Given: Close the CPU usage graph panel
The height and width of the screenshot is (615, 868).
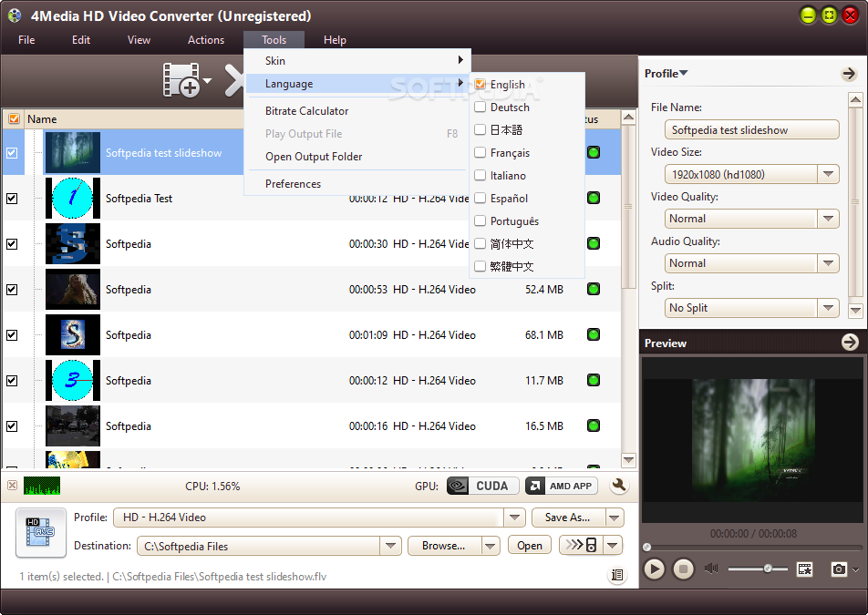Looking at the screenshot, I should (12, 485).
